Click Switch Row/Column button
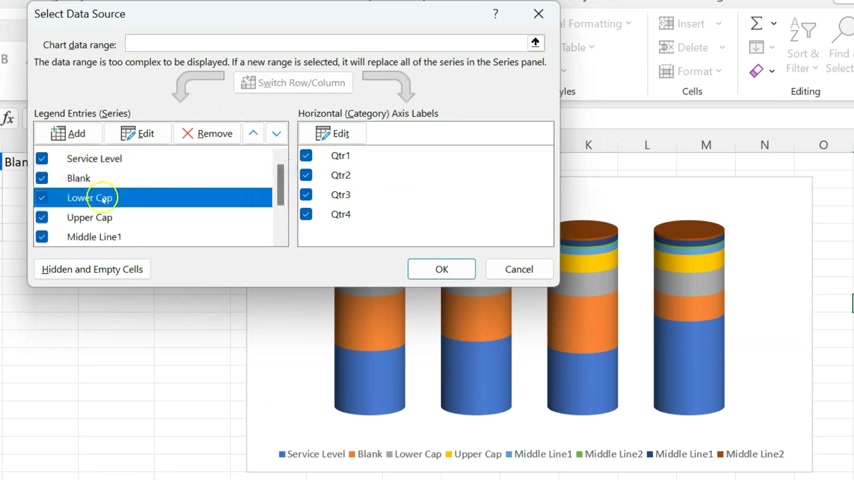The width and height of the screenshot is (854, 480). tap(294, 83)
